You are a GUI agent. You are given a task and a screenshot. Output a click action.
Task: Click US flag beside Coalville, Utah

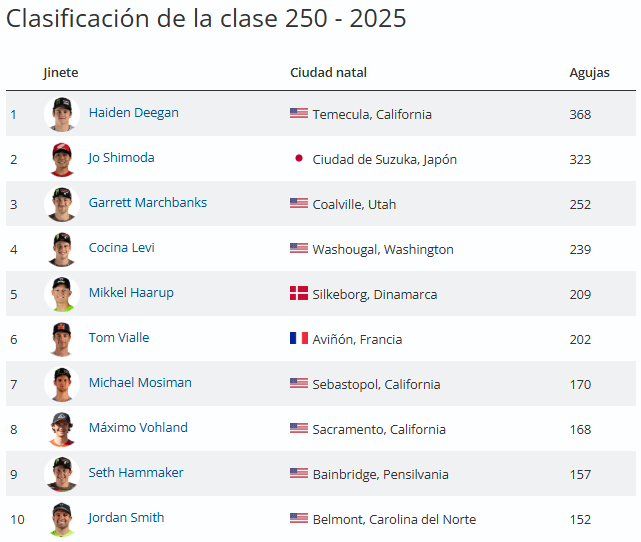[x=298, y=203]
